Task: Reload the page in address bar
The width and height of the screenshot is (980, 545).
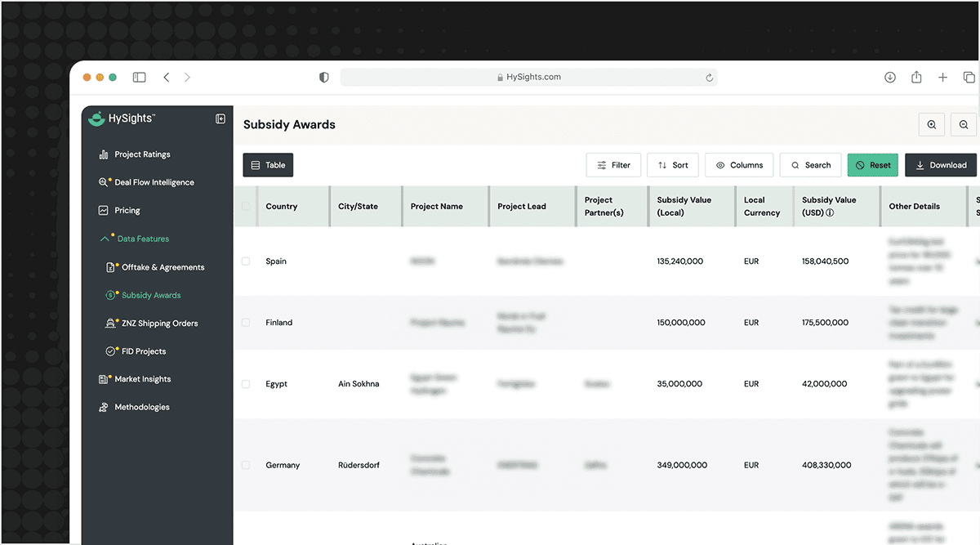Action: 709,78
